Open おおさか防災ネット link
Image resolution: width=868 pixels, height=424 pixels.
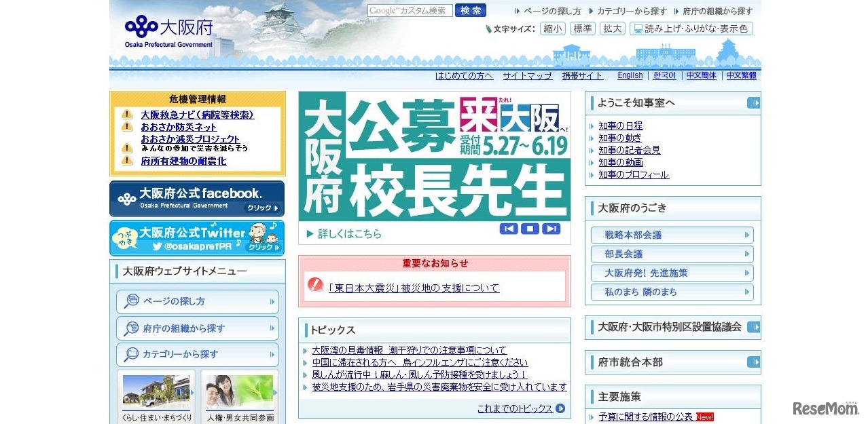[x=179, y=127]
